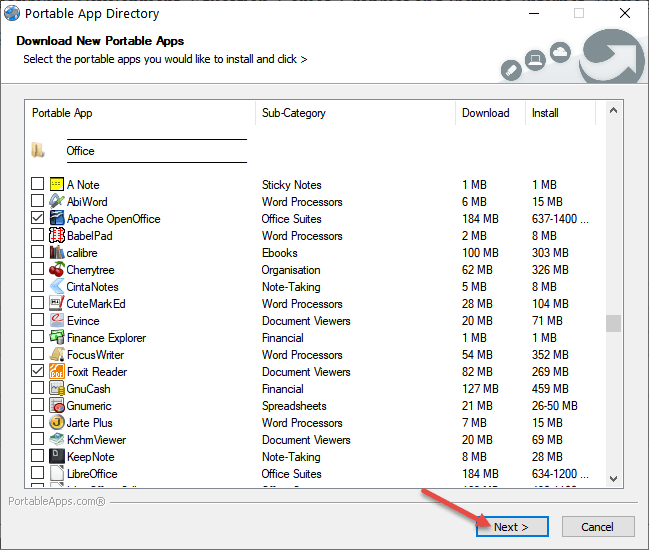Check the AbiWord checkbox
This screenshot has height=550, width=649.
(38, 200)
